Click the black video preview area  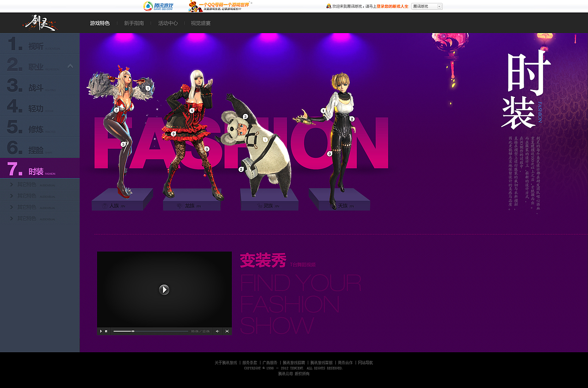click(x=164, y=289)
